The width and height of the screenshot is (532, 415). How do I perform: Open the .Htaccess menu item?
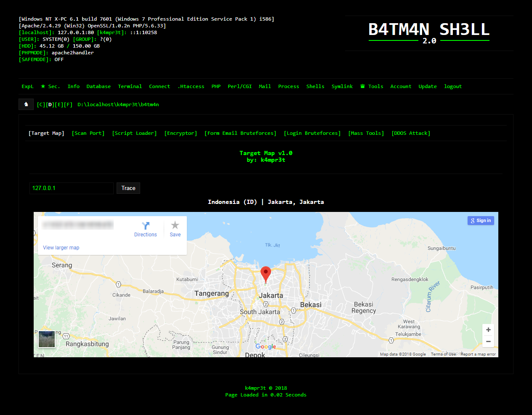(191, 86)
